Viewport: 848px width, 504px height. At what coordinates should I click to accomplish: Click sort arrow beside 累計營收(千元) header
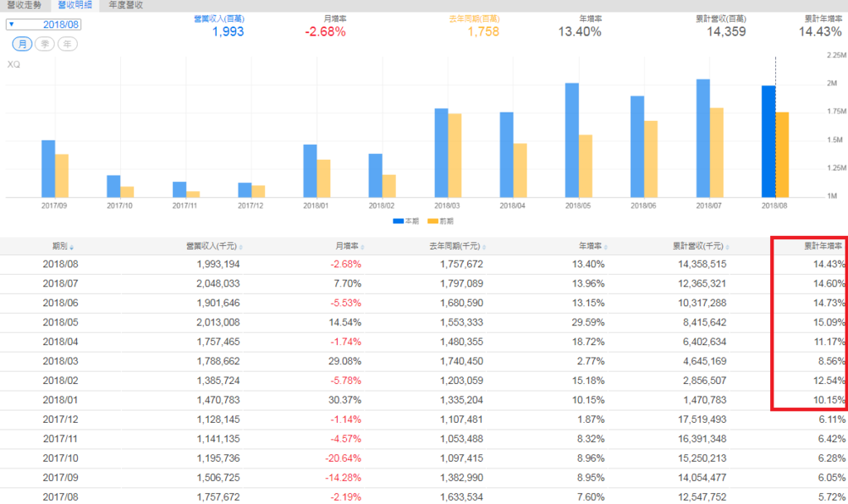pos(727,247)
